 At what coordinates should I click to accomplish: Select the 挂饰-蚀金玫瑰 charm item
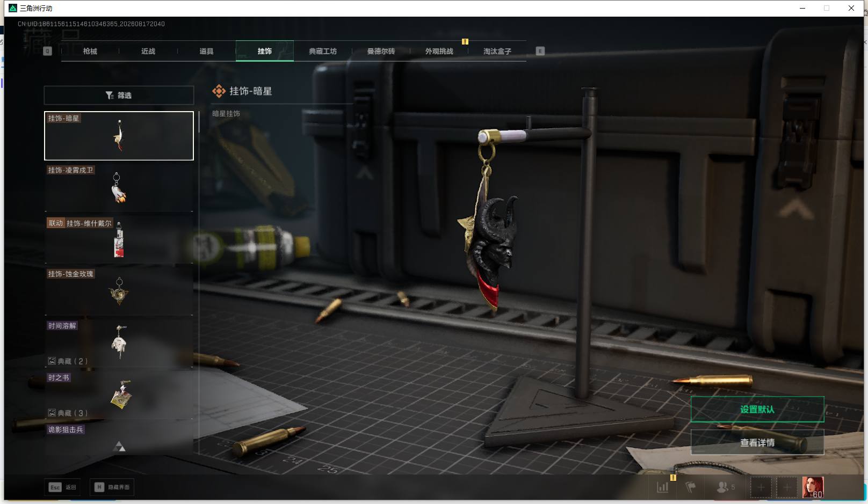tap(119, 291)
